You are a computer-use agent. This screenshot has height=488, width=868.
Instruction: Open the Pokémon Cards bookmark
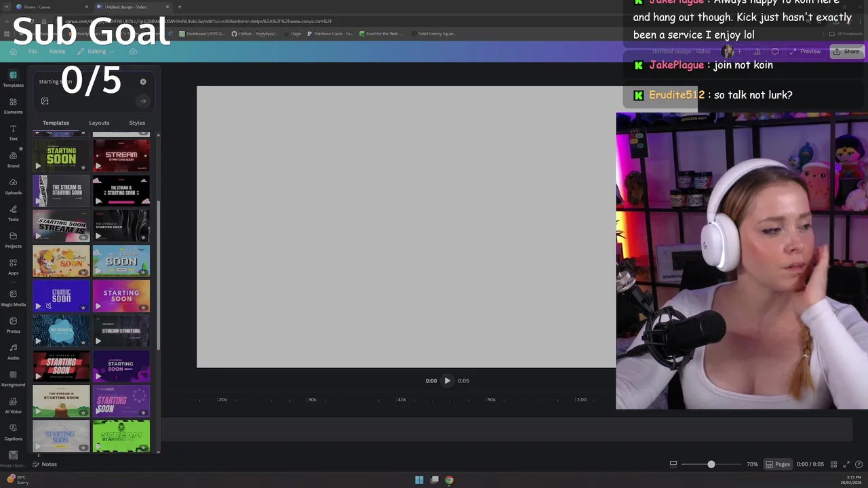coord(330,34)
